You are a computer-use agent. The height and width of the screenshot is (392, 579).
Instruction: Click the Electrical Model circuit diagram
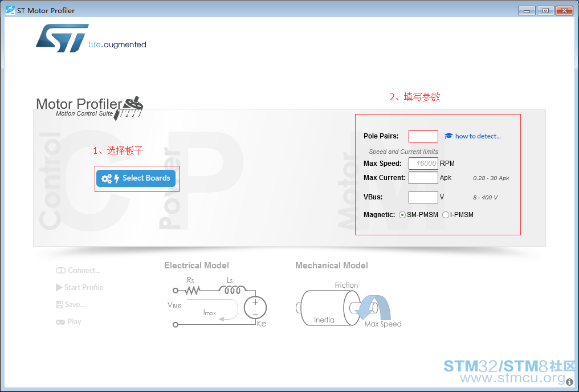[217, 303]
